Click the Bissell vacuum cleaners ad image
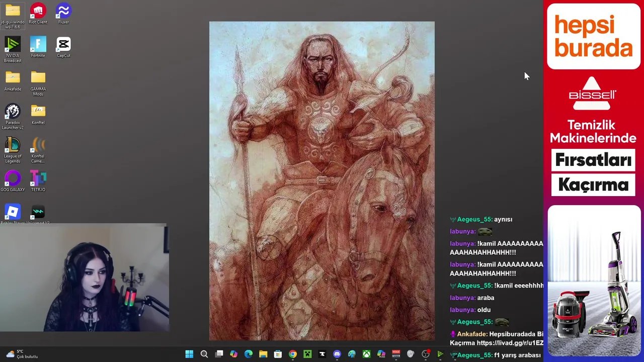This screenshot has height=362, width=644. [594, 281]
